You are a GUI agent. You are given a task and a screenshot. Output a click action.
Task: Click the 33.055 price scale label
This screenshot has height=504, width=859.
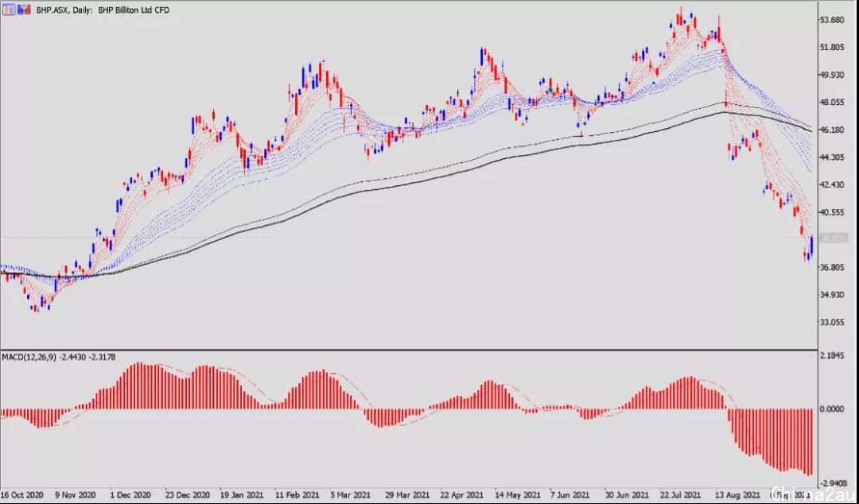833,322
